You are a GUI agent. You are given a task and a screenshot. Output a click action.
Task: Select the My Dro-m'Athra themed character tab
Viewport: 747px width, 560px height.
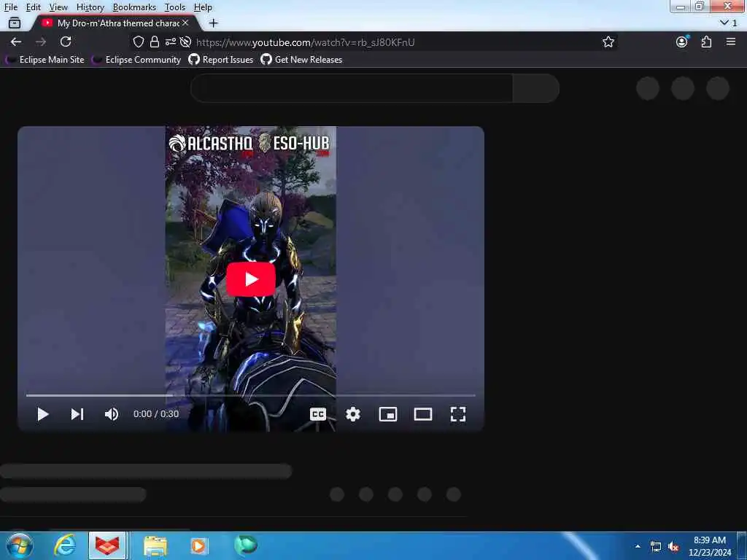click(115, 23)
